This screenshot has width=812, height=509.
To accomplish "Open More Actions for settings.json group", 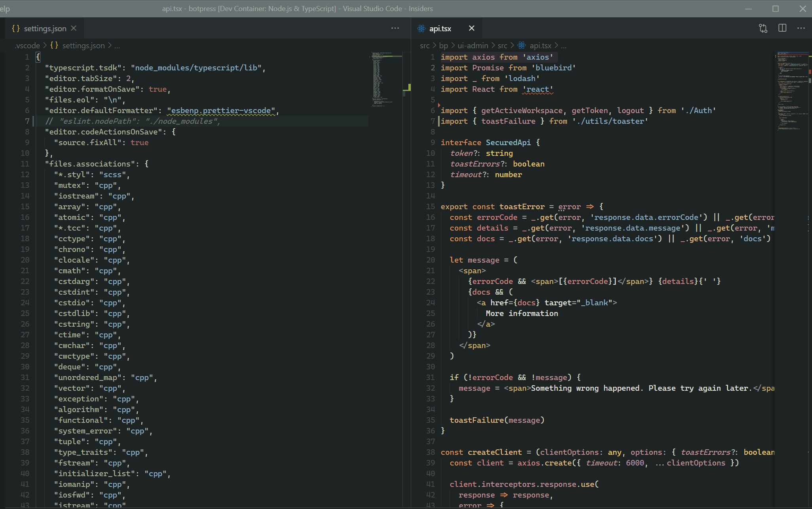I will point(395,28).
